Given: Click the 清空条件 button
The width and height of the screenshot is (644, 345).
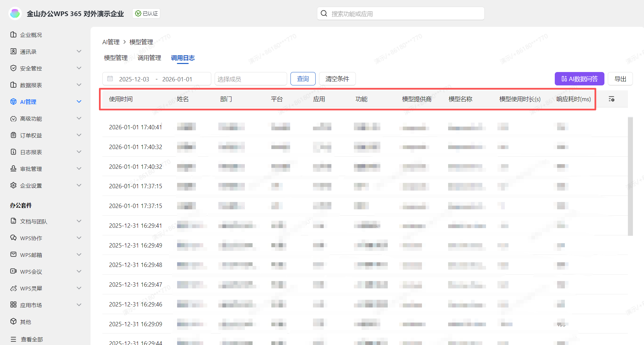Looking at the screenshot, I should [x=337, y=79].
